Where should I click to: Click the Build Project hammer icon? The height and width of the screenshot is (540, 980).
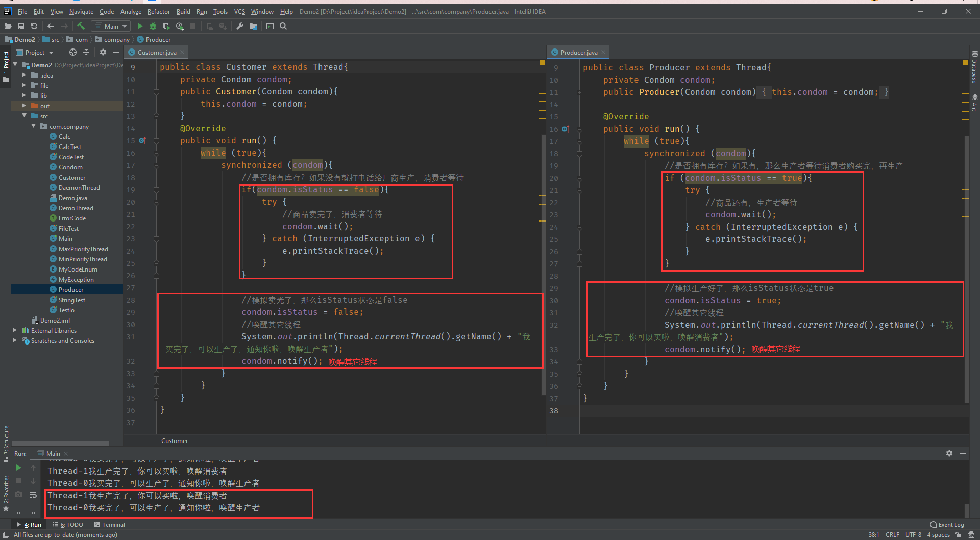(x=81, y=26)
